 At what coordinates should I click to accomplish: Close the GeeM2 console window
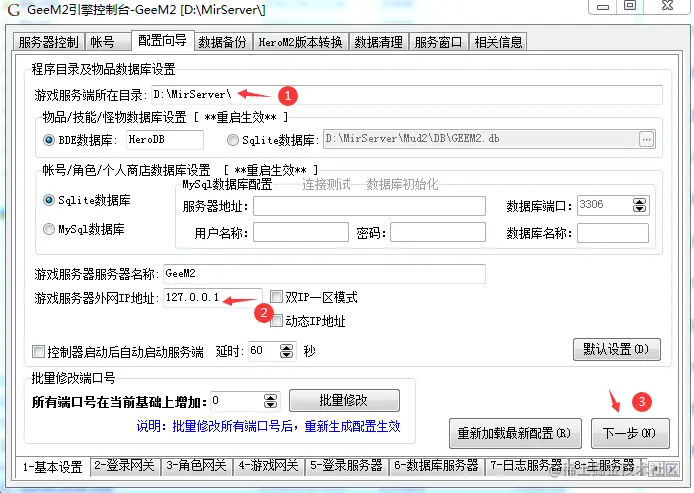point(667,6)
